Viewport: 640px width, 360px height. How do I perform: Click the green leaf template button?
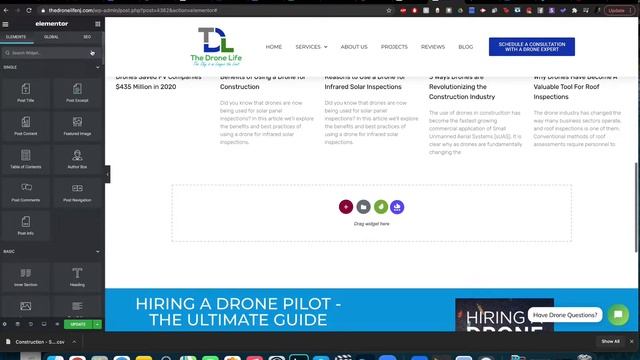pos(381,207)
